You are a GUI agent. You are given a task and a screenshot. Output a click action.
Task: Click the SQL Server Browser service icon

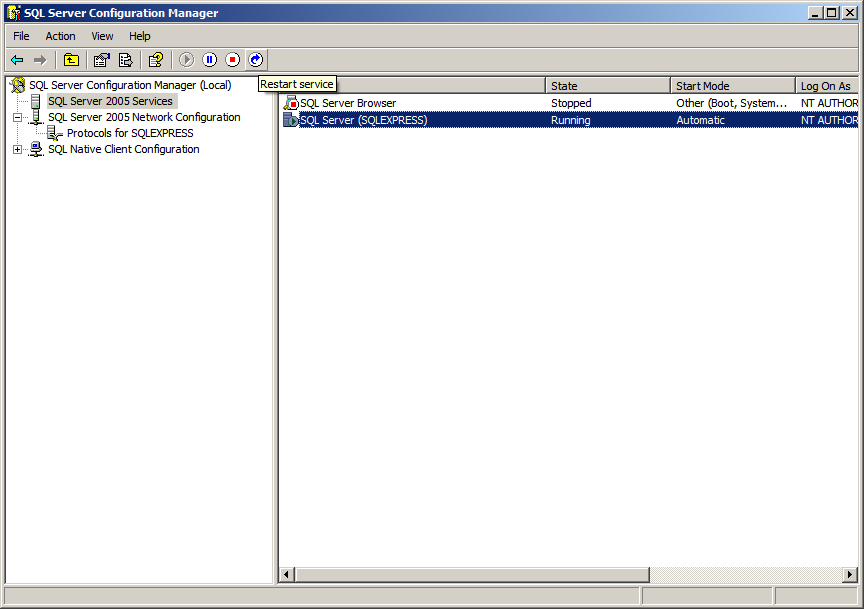pyautogui.click(x=291, y=103)
